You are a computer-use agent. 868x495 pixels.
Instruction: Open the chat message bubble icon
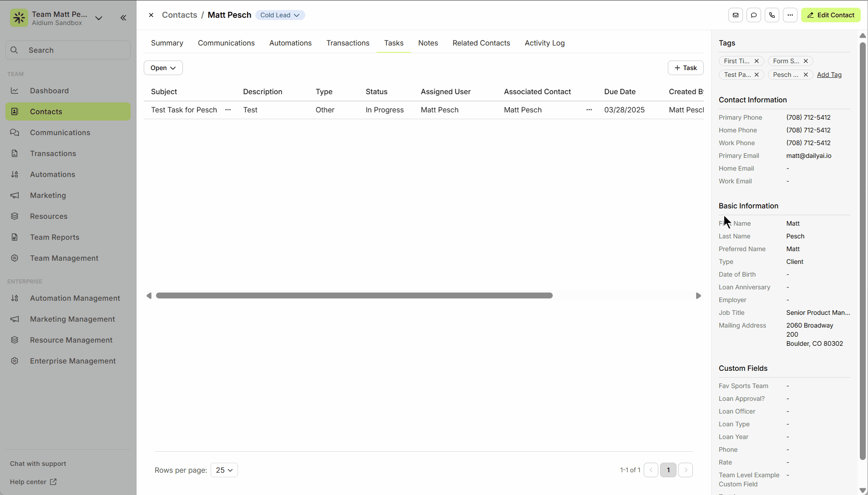tap(753, 15)
